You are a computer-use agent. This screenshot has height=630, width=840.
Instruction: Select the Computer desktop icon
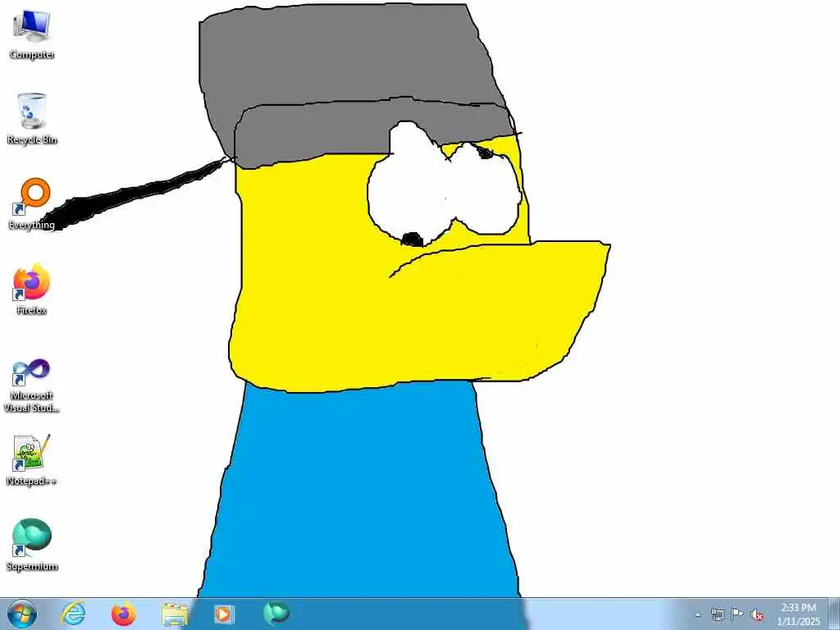click(x=32, y=34)
